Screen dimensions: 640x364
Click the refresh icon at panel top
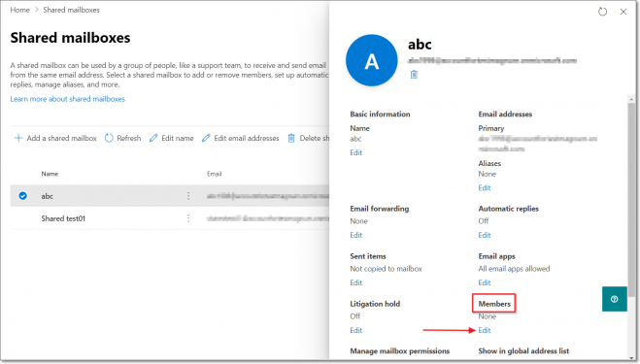602,12
